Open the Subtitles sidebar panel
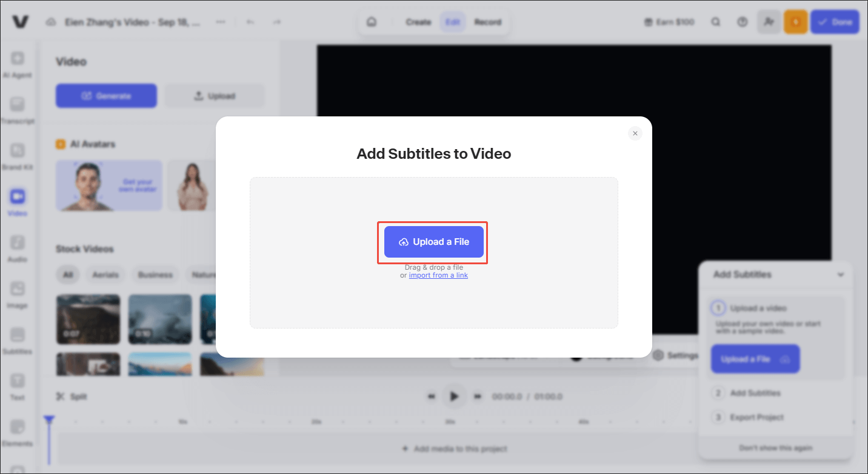868x474 pixels. click(18, 341)
